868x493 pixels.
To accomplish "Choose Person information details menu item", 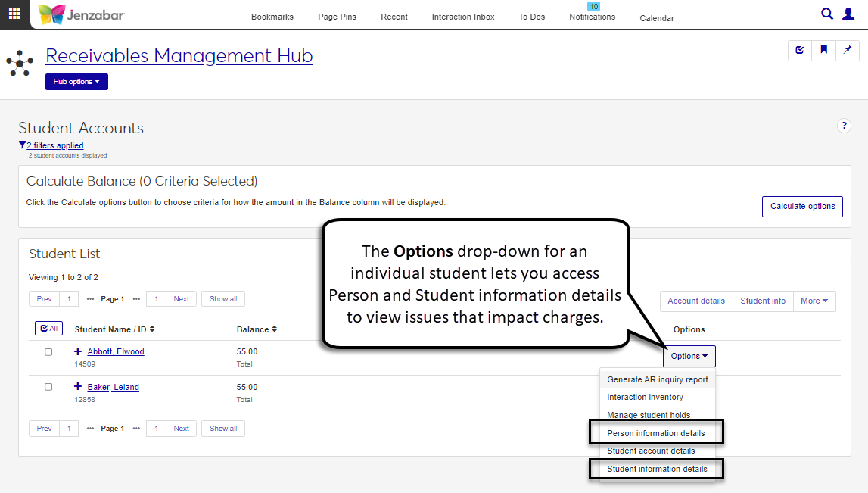I will tap(655, 433).
